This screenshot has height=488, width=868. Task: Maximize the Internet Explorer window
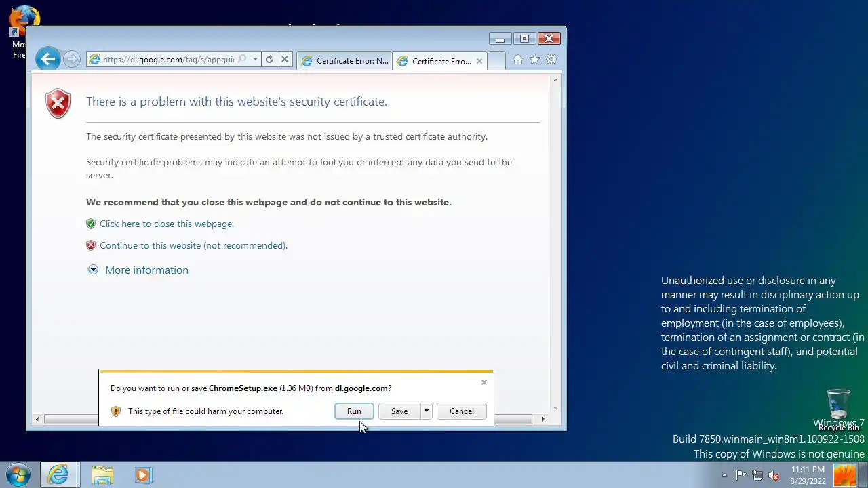[524, 39]
